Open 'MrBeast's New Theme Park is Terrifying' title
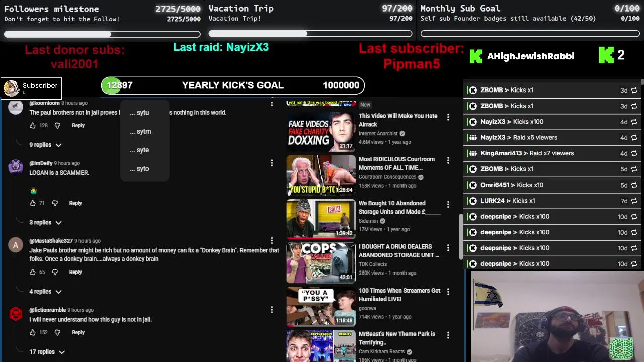Screen dimensions: 644x362 point(397,338)
